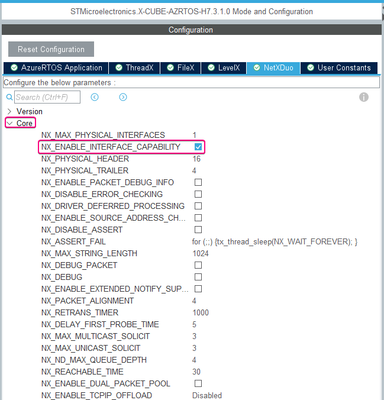The height and width of the screenshot is (400, 384).
Task: Edit NX_MAX_PHYSICAL_INTERFACES value 1
Action: [194, 135]
